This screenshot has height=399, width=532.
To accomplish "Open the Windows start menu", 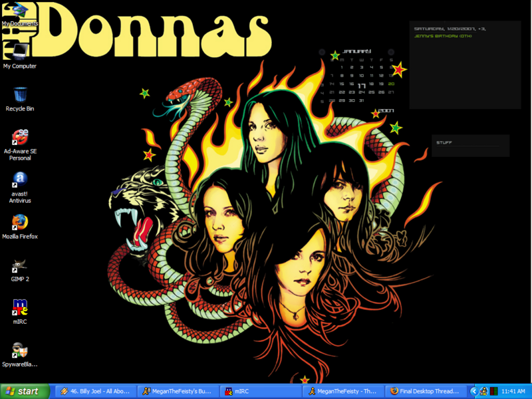I will [25, 391].
